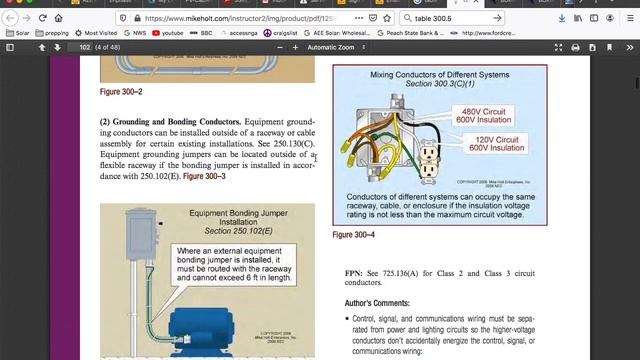Go to previous PDF page
The height and width of the screenshot is (360, 640).
pos(42,47)
